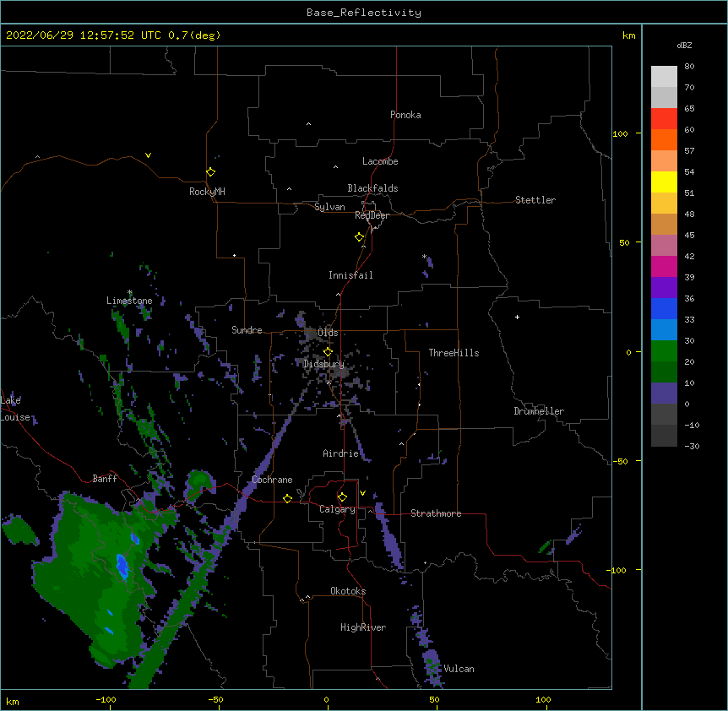Viewport: 728px width, 711px height.
Task: Click the yellow diamond marker south of RedDeer
Action: point(360,237)
